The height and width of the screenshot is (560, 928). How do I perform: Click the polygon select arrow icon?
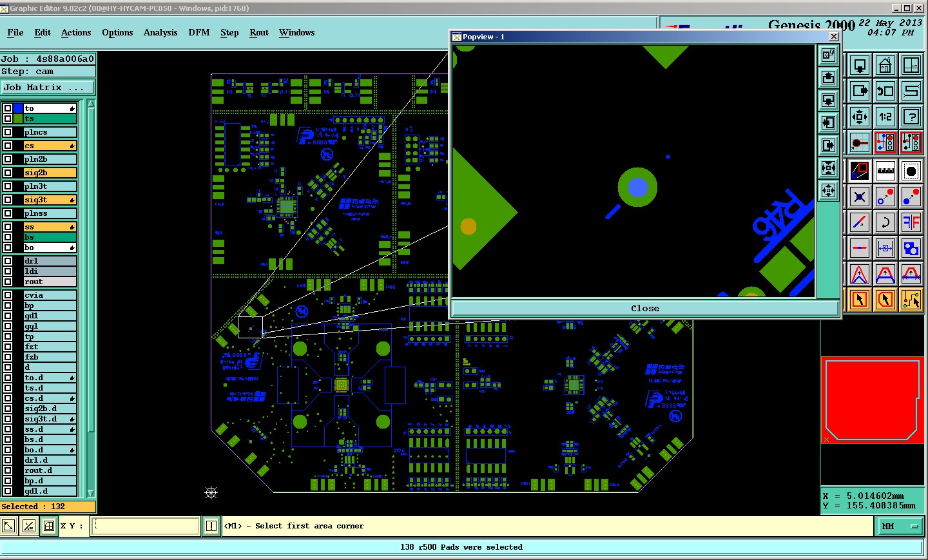[885, 300]
